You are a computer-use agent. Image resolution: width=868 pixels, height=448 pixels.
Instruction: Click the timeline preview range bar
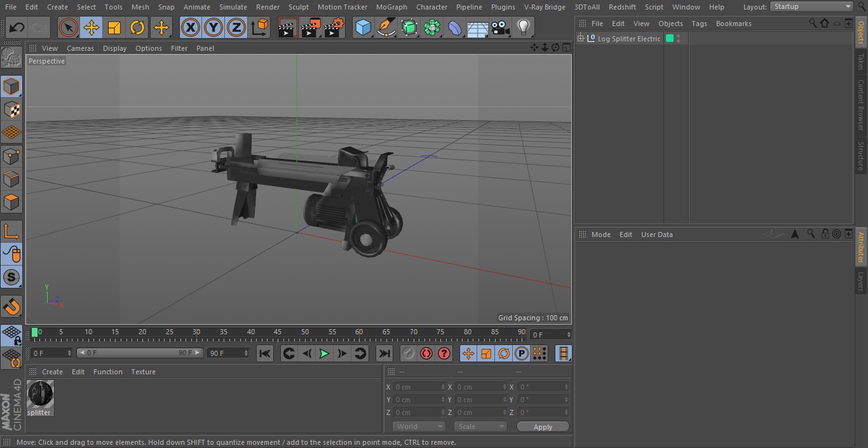tap(140, 353)
